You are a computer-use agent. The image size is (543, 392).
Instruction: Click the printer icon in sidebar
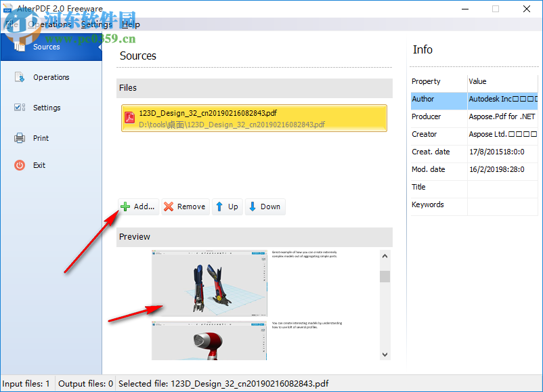click(x=20, y=138)
